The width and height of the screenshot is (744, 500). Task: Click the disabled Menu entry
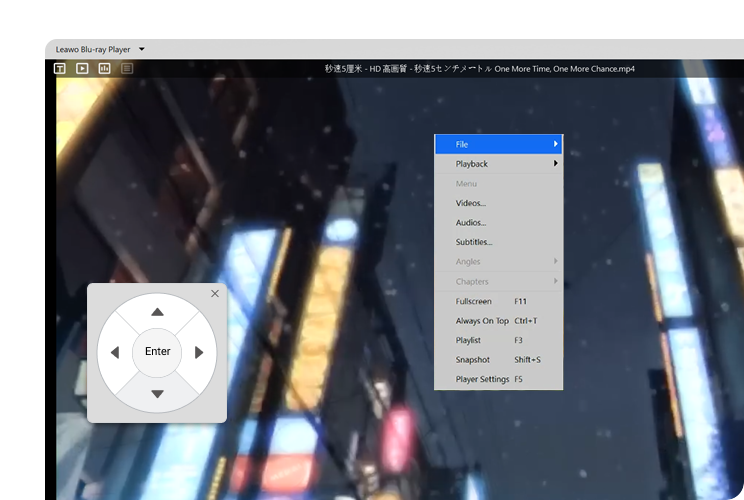click(499, 184)
